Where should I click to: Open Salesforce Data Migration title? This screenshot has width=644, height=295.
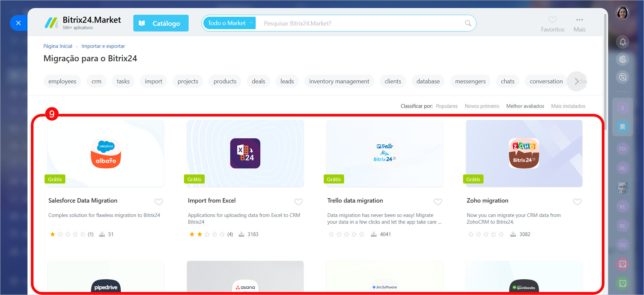coord(83,201)
